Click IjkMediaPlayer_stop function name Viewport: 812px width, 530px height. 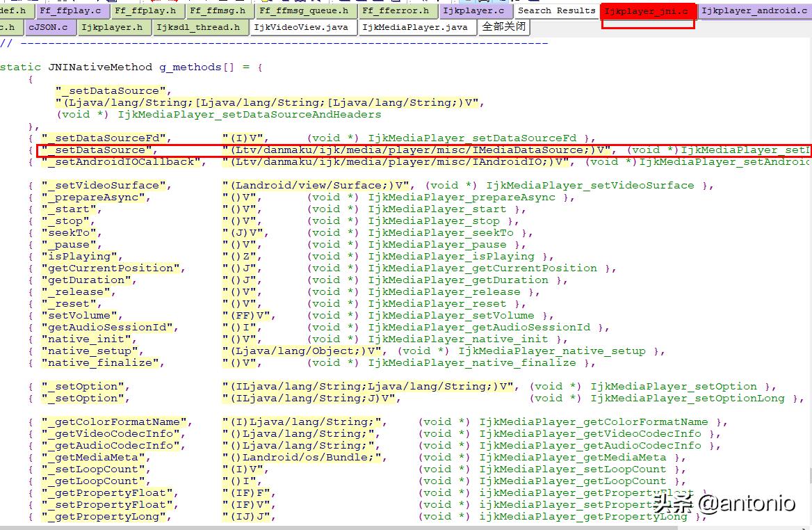434,221
